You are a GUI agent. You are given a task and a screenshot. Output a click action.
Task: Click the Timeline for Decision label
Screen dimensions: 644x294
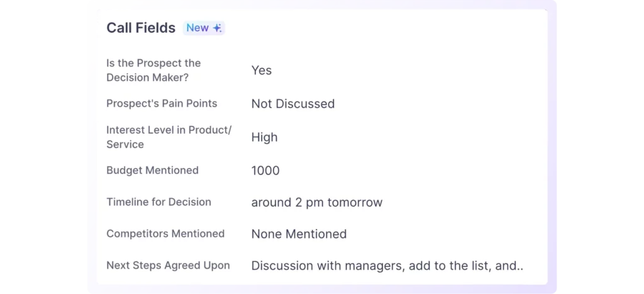tap(158, 202)
